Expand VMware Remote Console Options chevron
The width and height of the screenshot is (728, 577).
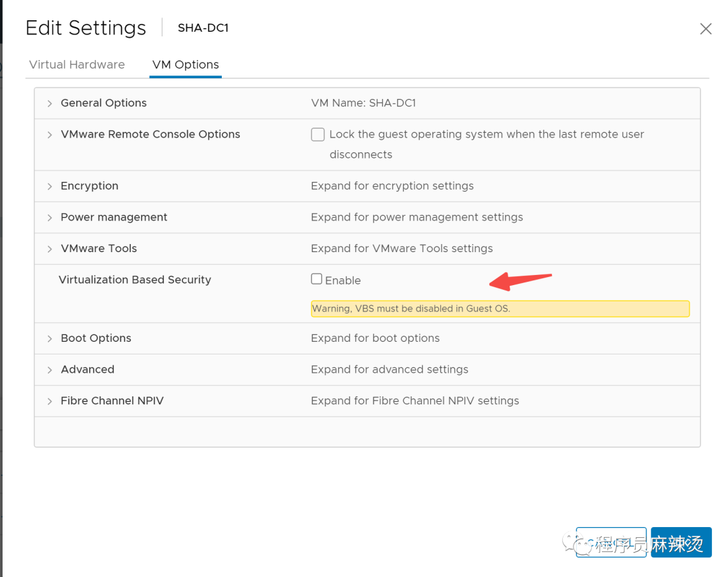(x=50, y=135)
